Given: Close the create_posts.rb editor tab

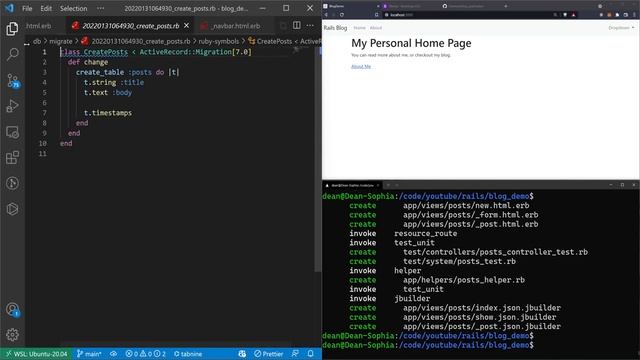Looking at the screenshot, I should 187,25.
